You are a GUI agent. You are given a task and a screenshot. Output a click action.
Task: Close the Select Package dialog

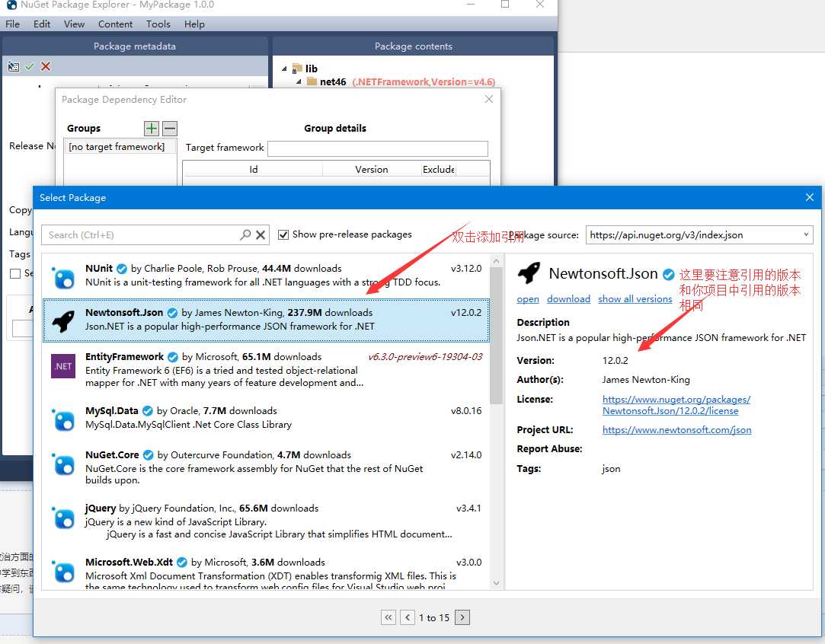pos(809,197)
